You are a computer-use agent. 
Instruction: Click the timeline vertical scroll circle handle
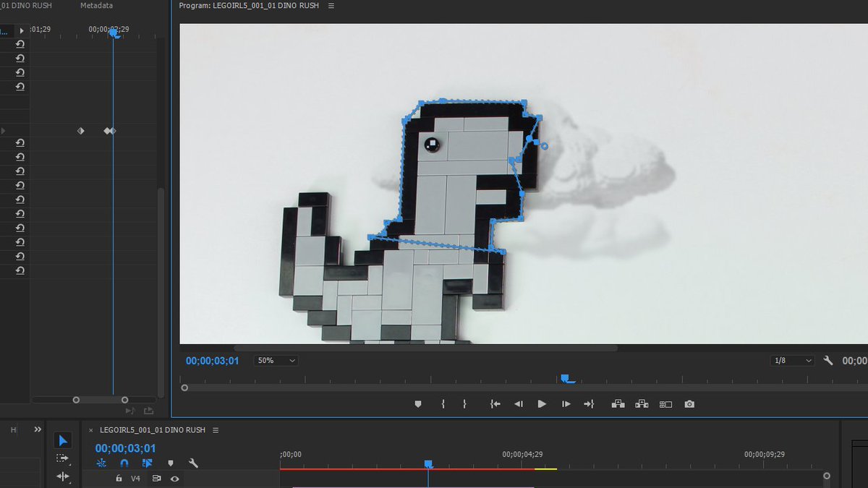827,476
